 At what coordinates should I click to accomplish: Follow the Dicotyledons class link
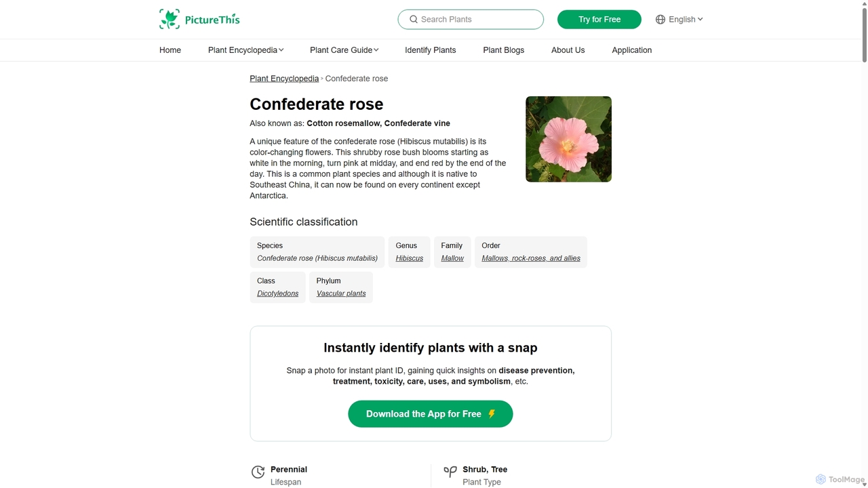coord(278,293)
